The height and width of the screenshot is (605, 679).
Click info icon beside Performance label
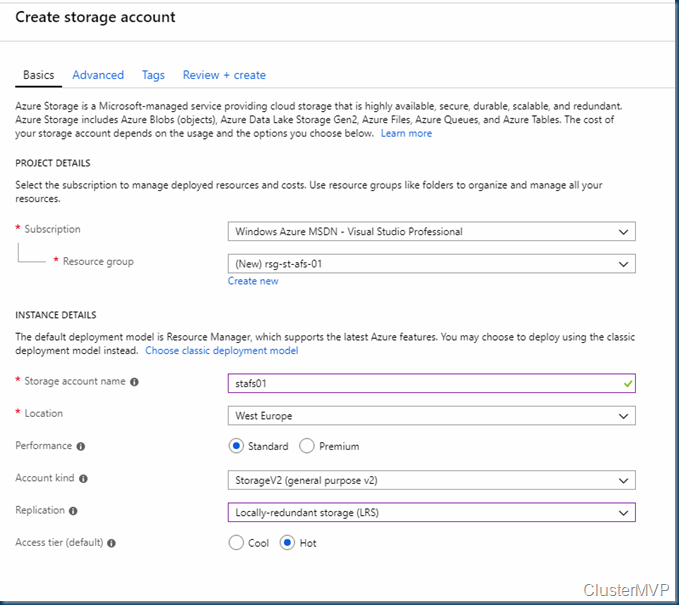tap(81, 446)
